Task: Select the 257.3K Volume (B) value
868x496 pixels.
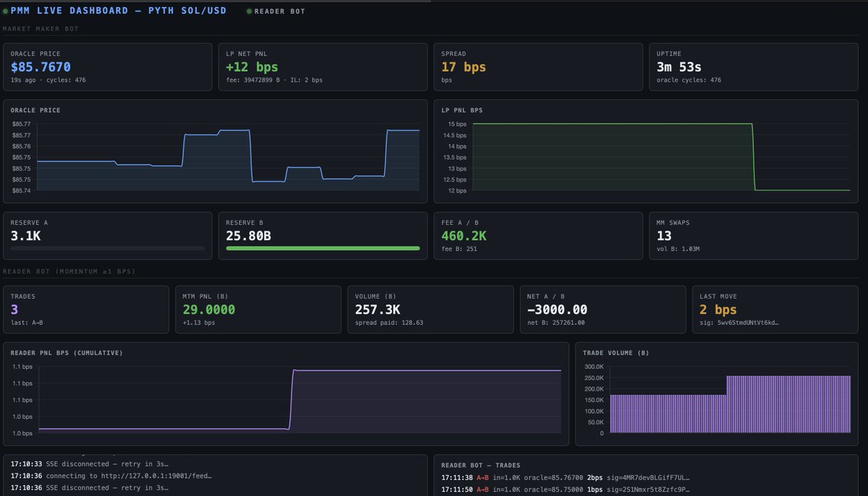Action: click(x=377, y=309)
